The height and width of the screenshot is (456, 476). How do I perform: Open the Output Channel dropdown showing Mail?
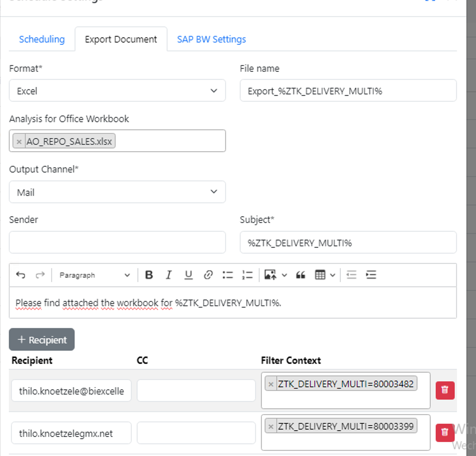[117, 192]
